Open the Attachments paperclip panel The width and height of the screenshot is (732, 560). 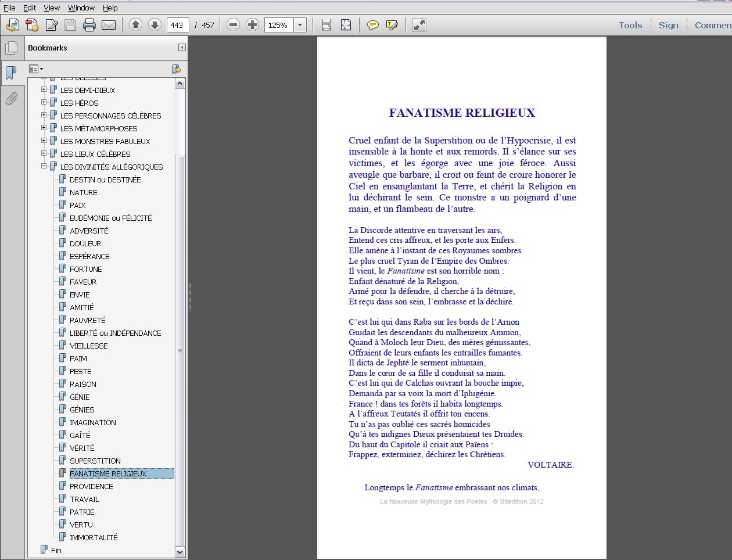(11, 98)
